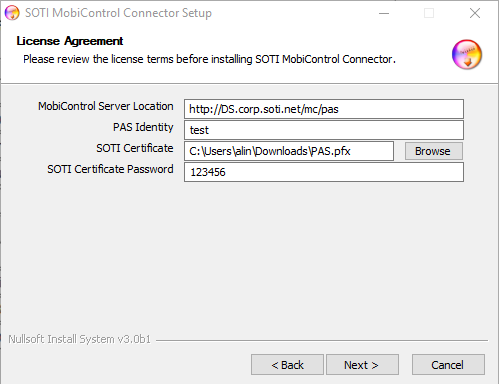
Task: Cancel the connector setup
Action: point(448,365)
